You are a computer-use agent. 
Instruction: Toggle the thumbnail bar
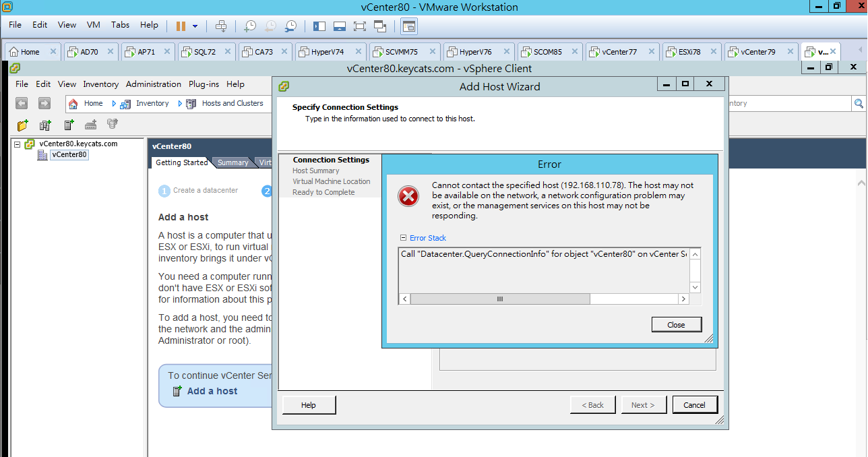[x=340, y=26]
